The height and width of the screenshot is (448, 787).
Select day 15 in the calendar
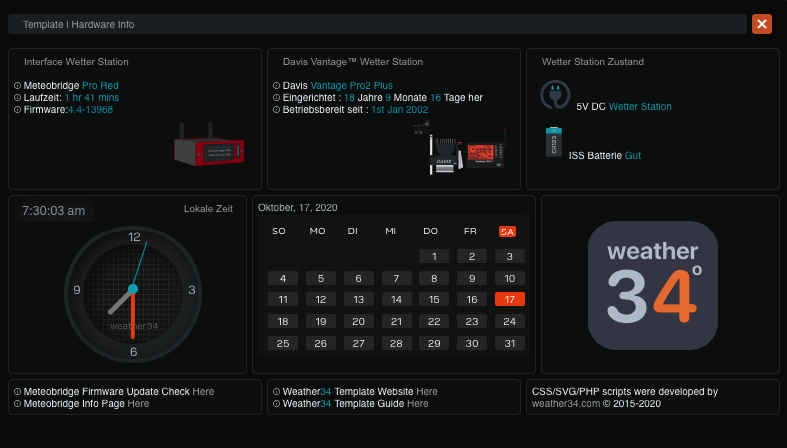434,300
